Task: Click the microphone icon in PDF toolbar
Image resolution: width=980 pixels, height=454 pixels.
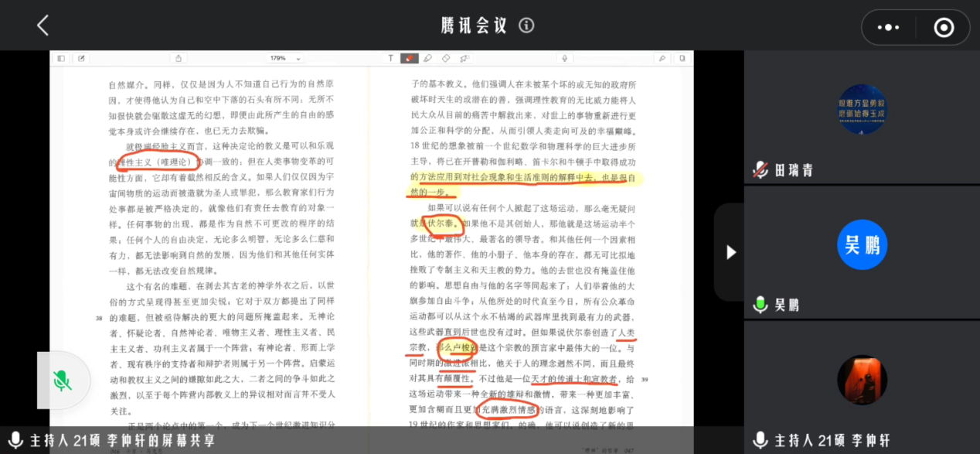Action: (x=565, y=58)
